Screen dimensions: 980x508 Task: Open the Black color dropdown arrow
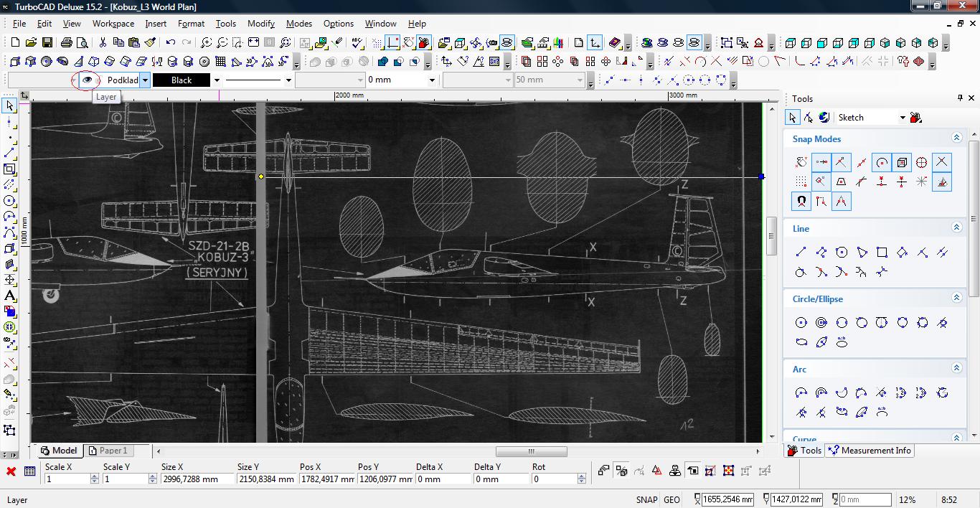(x=217, y=80)
